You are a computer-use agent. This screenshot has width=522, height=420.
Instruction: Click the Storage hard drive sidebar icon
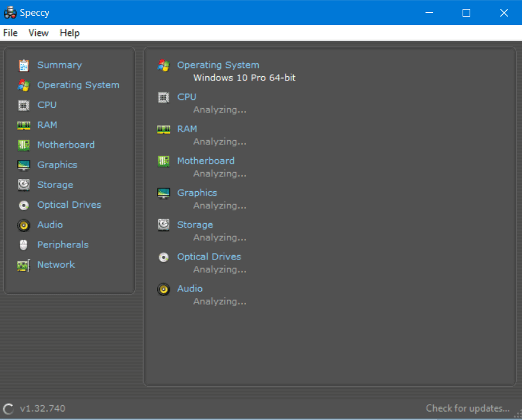click(x=24, y=185)
